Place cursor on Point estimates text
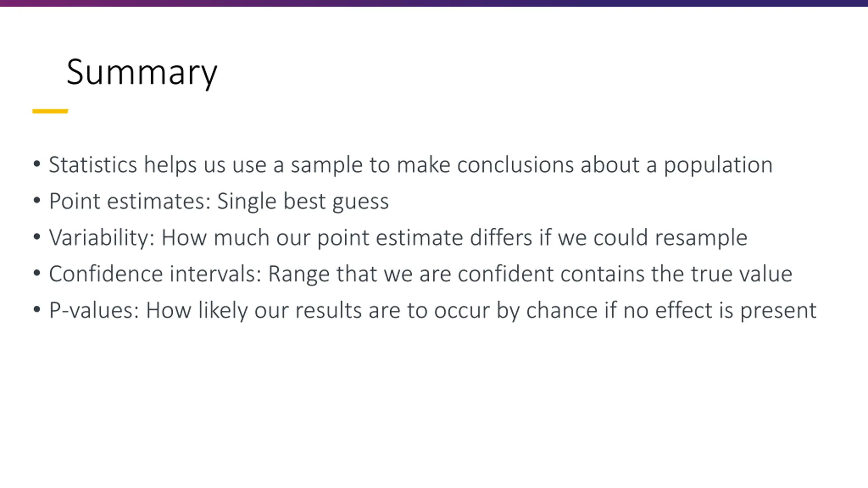The height and width of the screenshot is (488, 868). (130, 201)
